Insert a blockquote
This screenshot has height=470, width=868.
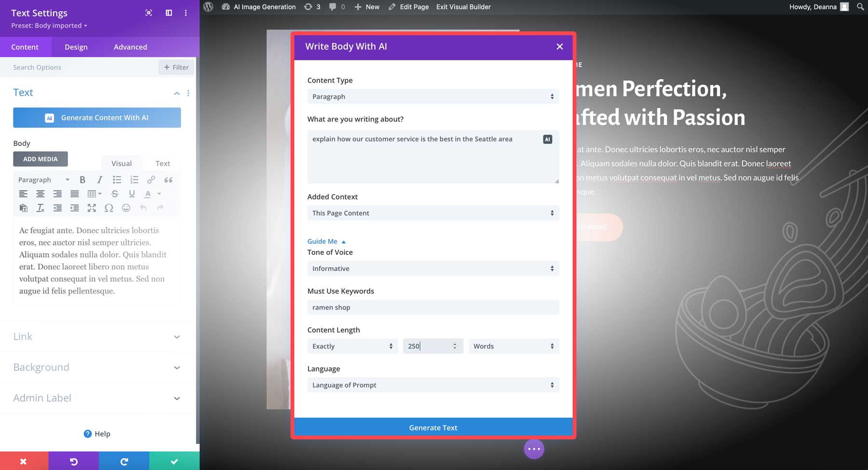point(169,180)
